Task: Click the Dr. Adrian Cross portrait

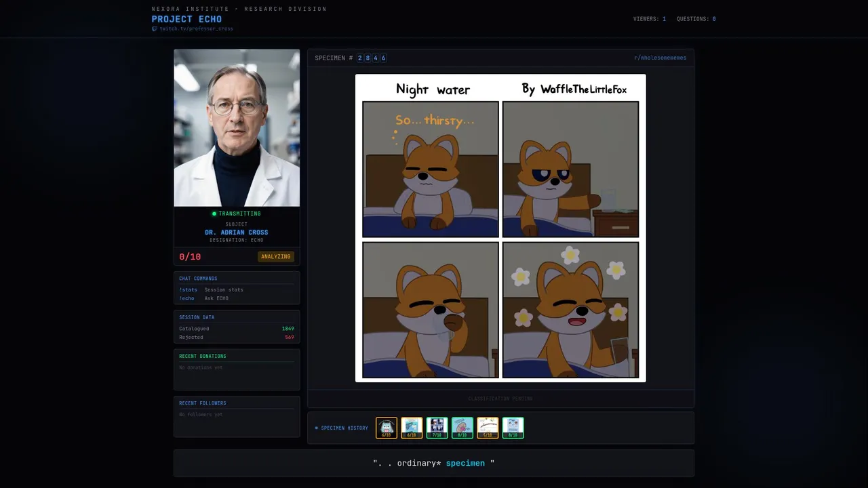Action: pos(237,127)
